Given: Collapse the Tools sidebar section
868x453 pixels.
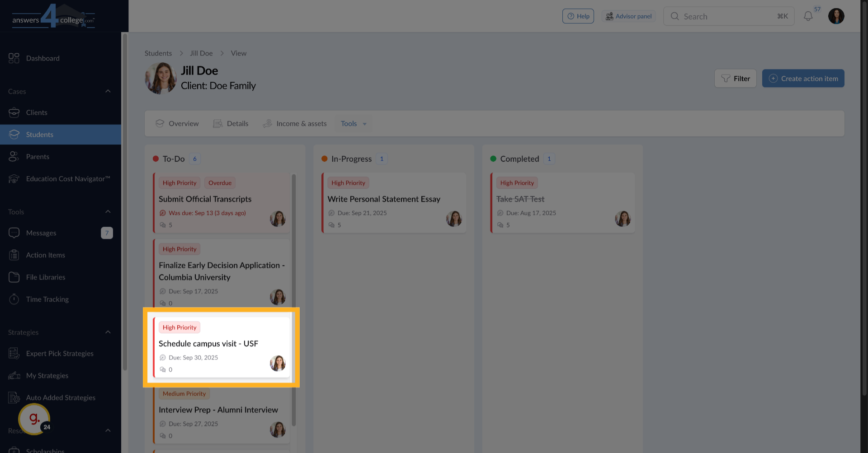Looking at the screenshot, I should coord(108,212).
